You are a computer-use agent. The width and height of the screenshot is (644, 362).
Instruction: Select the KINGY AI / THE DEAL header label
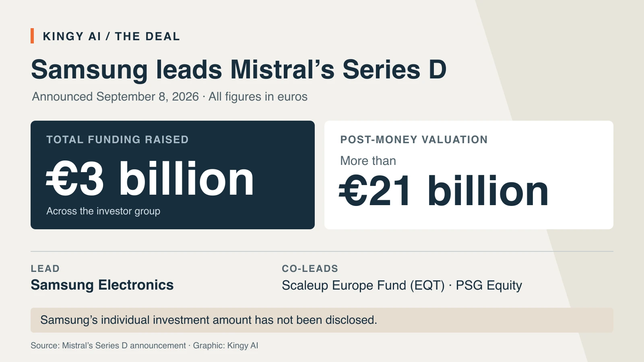click(x=111, y=36)
